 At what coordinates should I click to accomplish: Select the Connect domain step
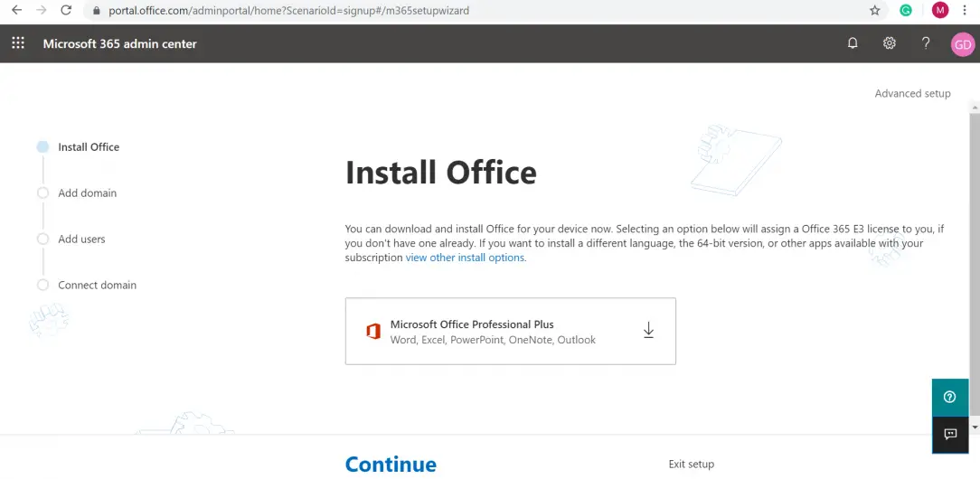97,286
